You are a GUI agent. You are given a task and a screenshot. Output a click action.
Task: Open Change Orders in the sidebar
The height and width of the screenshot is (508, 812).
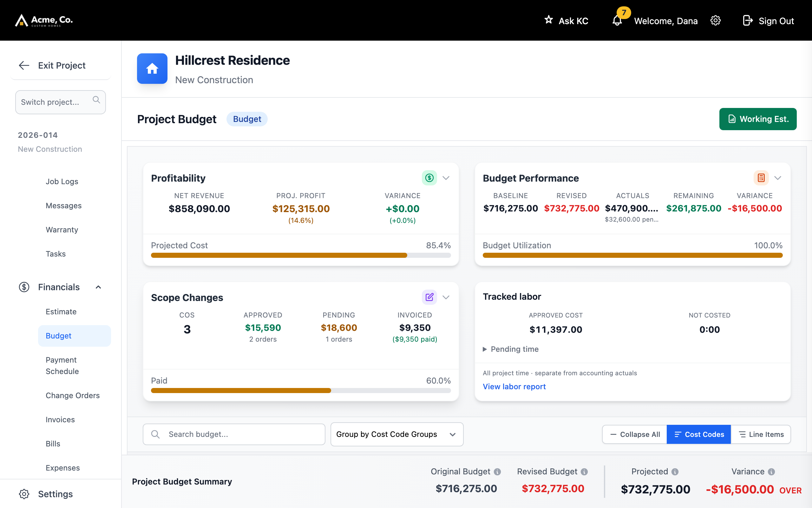[72, 396]
